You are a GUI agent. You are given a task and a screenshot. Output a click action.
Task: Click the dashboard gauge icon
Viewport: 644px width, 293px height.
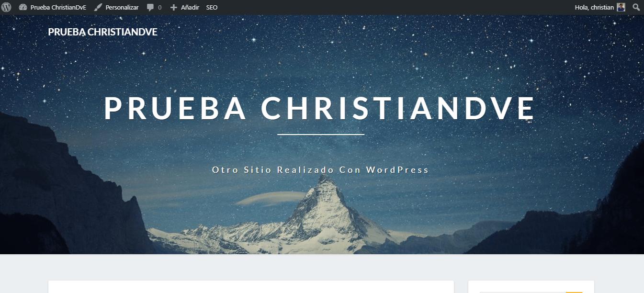click(23, 7)
